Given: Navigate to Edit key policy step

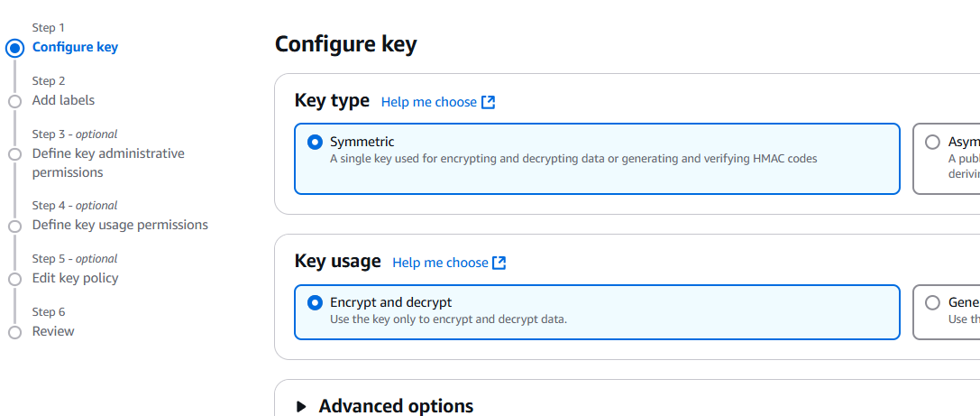Looking at the screenshot, I should coord(75,278).
